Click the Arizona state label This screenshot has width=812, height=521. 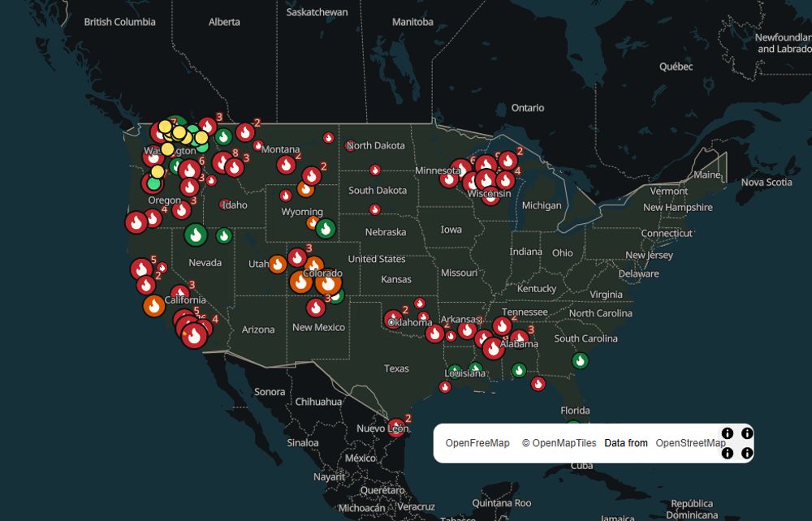point(258,329)
